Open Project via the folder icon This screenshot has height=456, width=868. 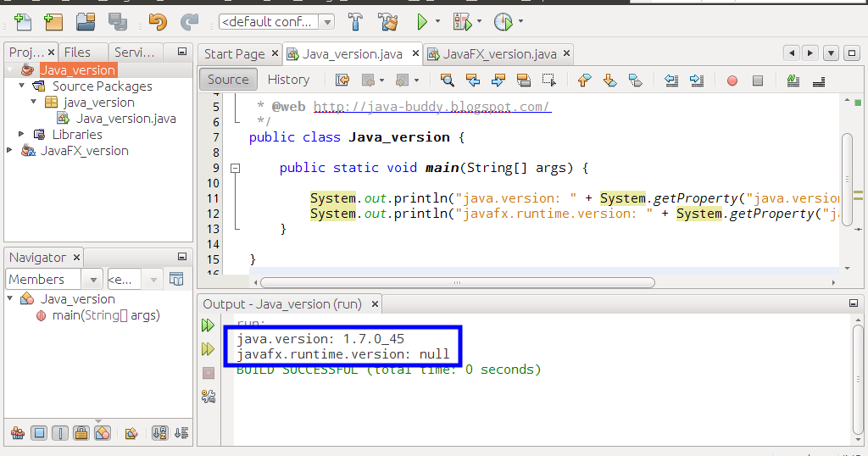coord(86,22)
